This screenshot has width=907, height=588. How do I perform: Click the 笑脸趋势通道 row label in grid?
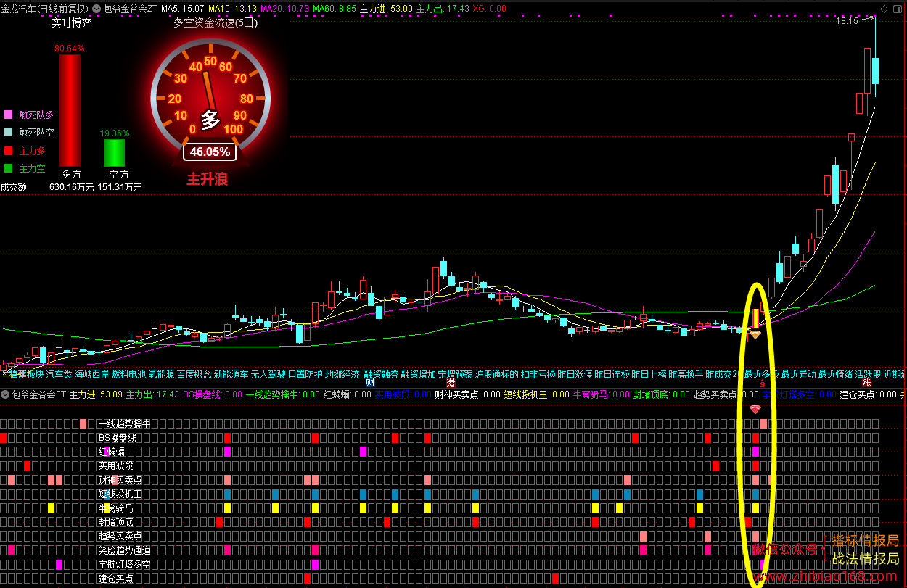[x=124, y=550]
